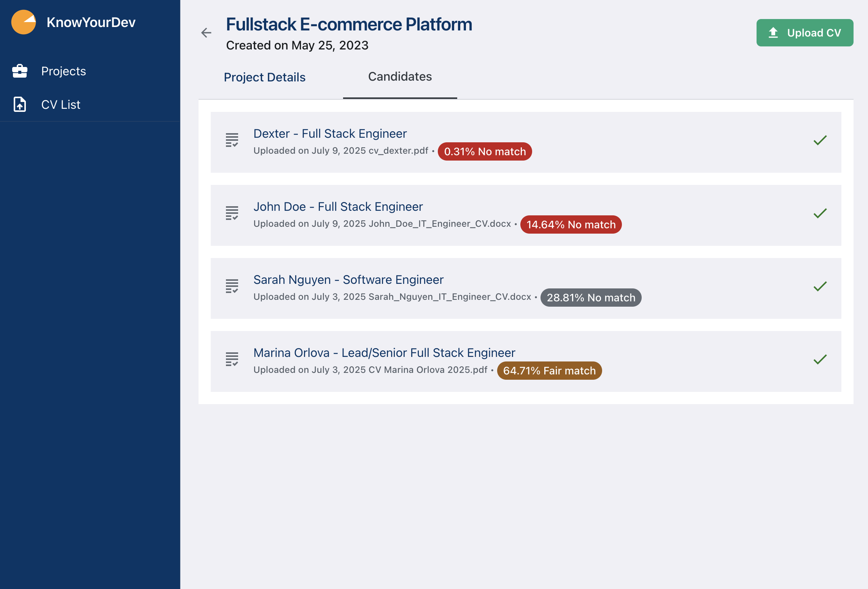Go back using the left arrow
Viewport: 868px width, 589px height.
pos(206,33)
